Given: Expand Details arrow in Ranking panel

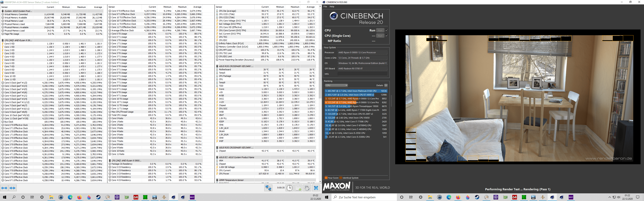Looking at the screenshot, I should 386,85.
